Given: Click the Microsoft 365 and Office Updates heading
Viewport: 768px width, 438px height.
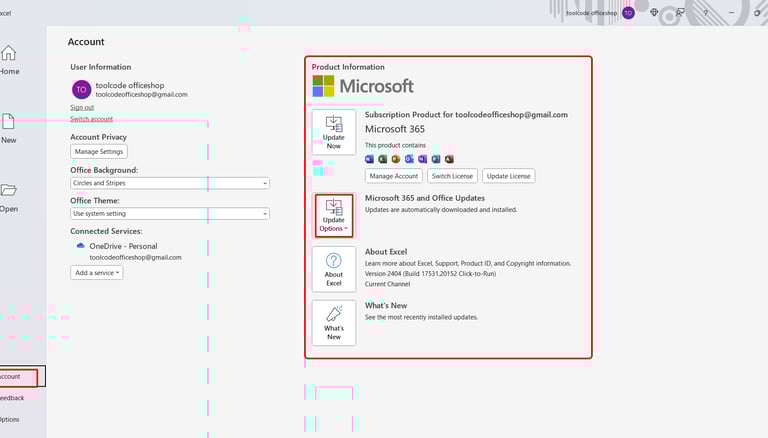Looking at the screenshot, I should click(x=425, y=198).
